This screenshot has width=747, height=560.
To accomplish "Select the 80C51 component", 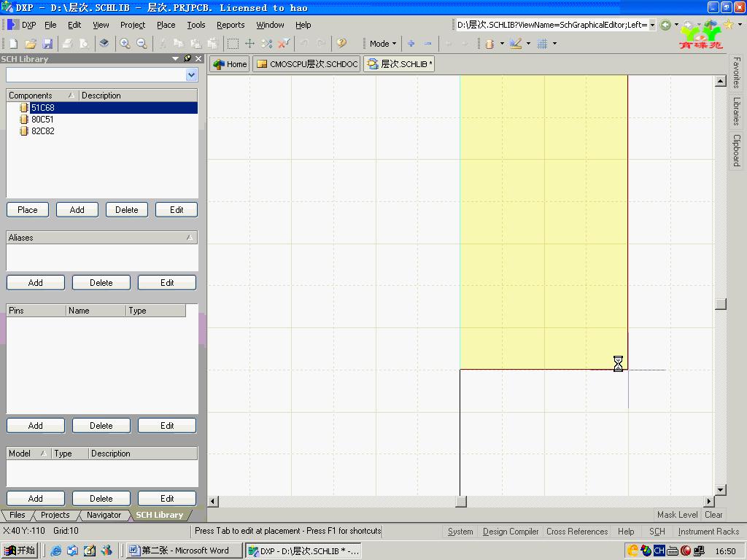I will click(x=42, y=120).
